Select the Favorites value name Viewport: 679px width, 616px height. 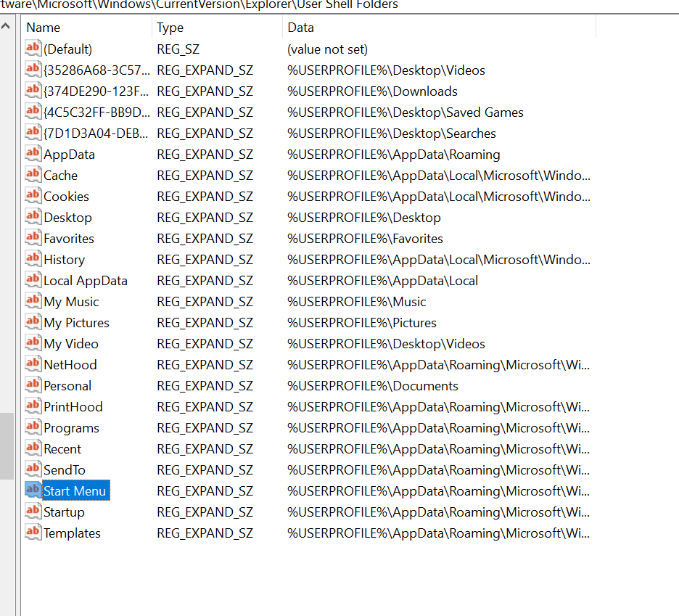coord(69,238)
